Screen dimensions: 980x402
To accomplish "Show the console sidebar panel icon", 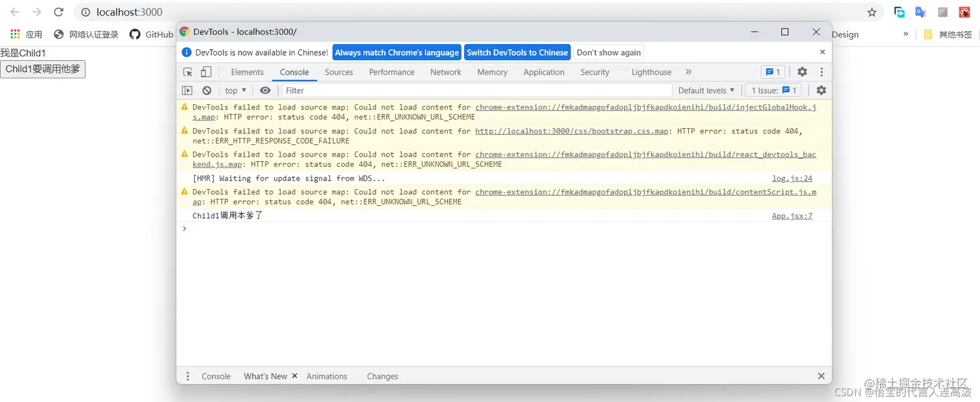I will pos(187,91).
